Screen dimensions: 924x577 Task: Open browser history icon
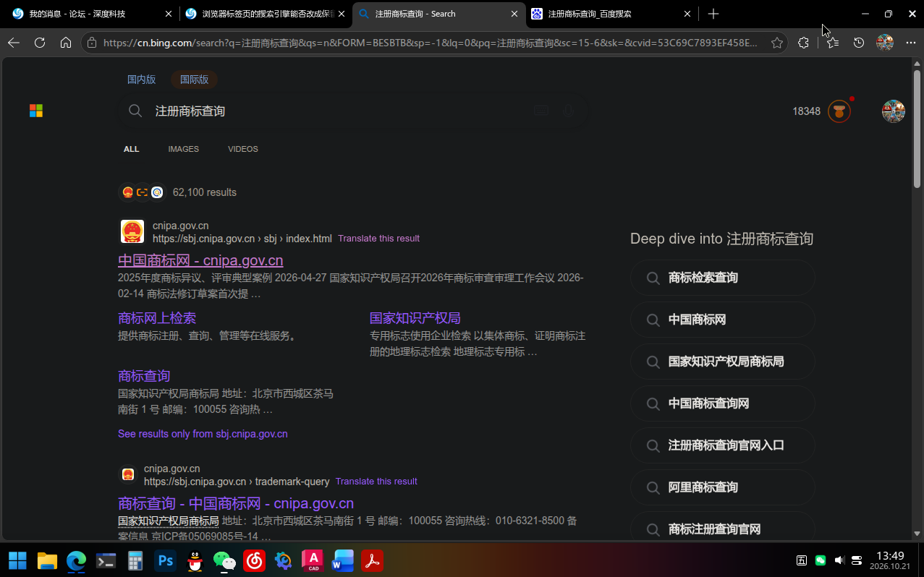tap(859, 43)
